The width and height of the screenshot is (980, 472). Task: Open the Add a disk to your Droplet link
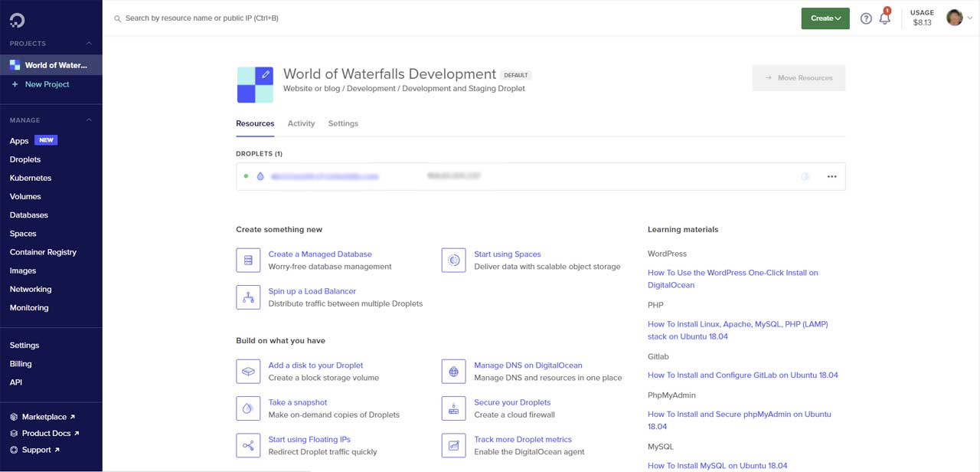pos(315,365)
